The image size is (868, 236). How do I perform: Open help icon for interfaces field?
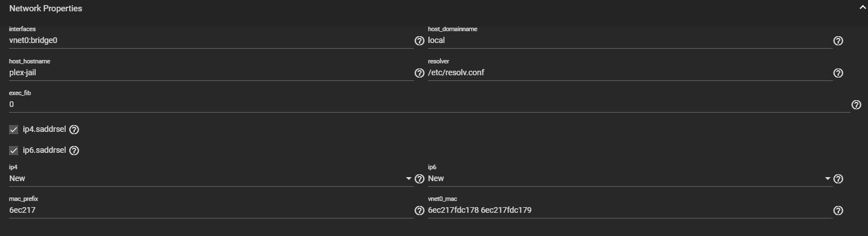pyautogui.click(x=419, y=41)
